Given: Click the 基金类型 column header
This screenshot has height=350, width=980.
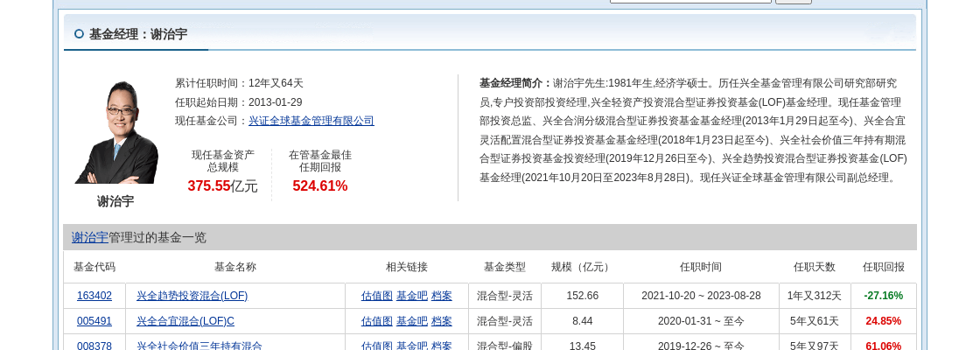Looking at the screenshot, I should coord(504,267).
